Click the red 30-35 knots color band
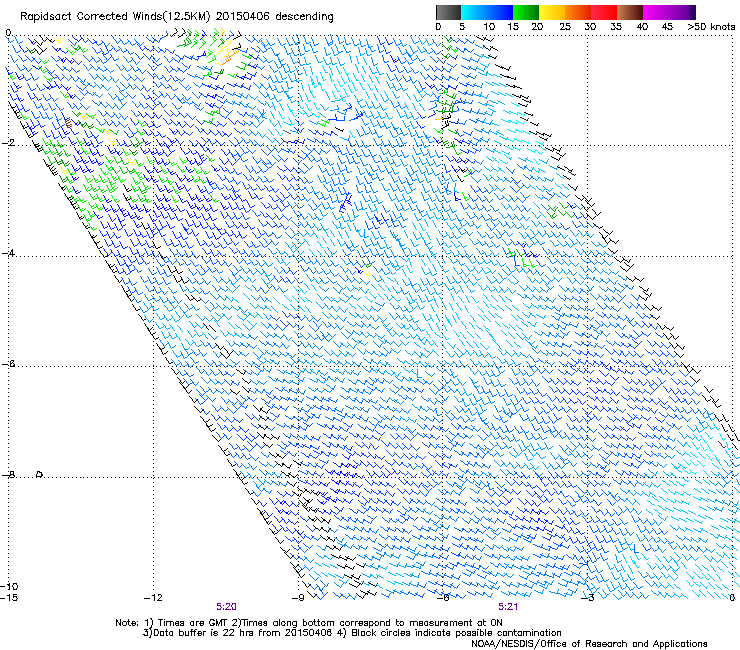This screenshot has width=740, height=650. (604, 12)
